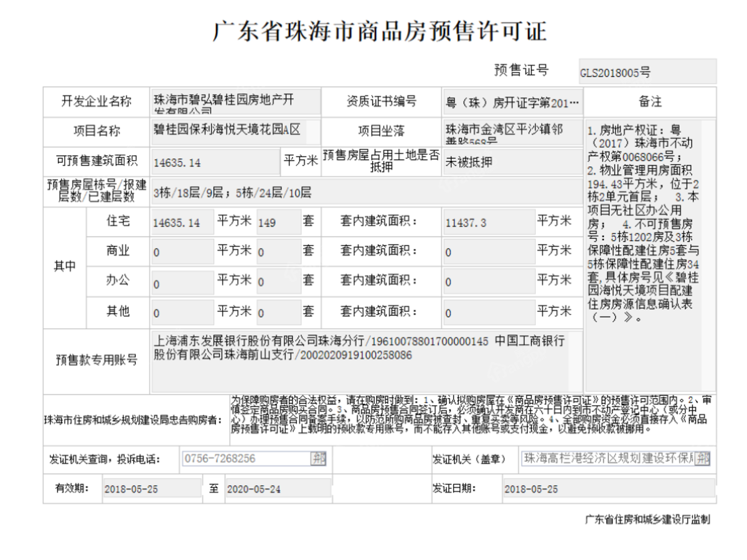The width and height of the screenshot is (747, 560).
Task: Click the 预售款专用账号 bank account text area
Action: [x=367, y=362]
